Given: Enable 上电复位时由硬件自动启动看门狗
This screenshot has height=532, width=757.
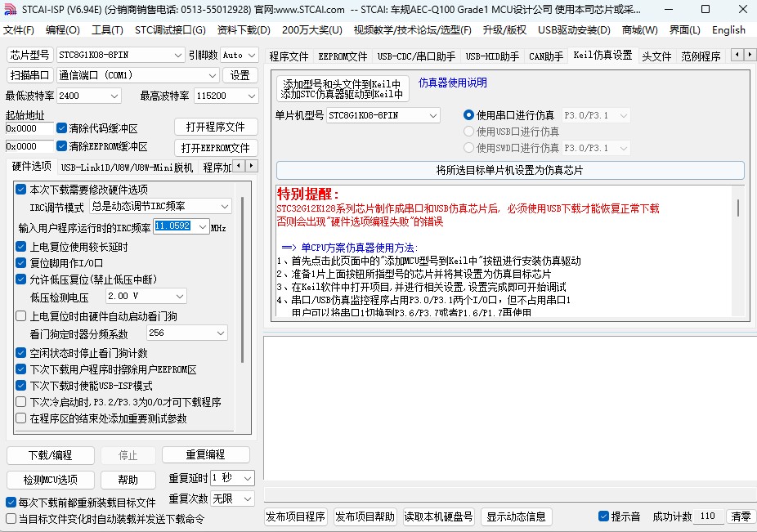Looking at the screenshot, I should [20, 316].
